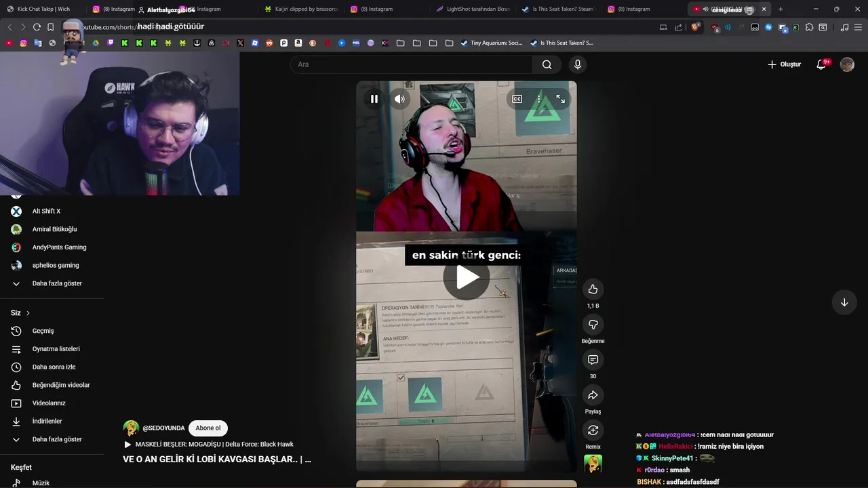This screenshot has width=868, height=488.
Task: Click the YouTube search magnifier button
Action: click(547, 64)
